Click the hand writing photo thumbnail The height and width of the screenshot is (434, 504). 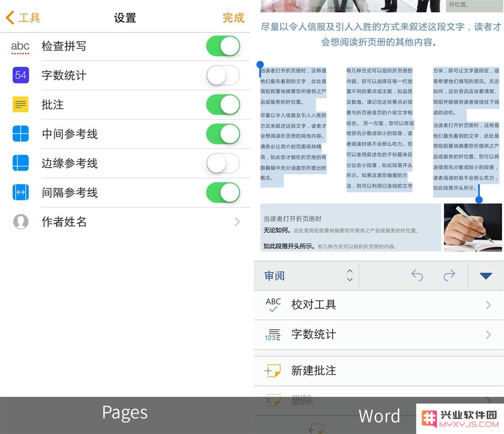473,227
